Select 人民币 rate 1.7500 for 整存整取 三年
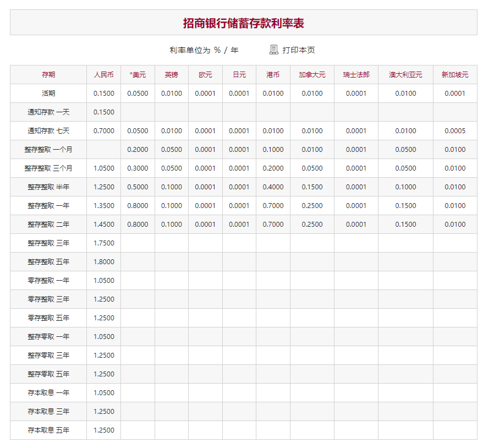 point(103,243)
